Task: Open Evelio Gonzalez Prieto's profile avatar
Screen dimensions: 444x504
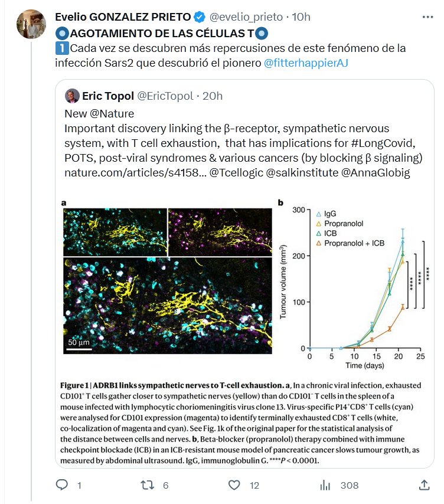Action: pyautogui.click(x=31, y=24)
